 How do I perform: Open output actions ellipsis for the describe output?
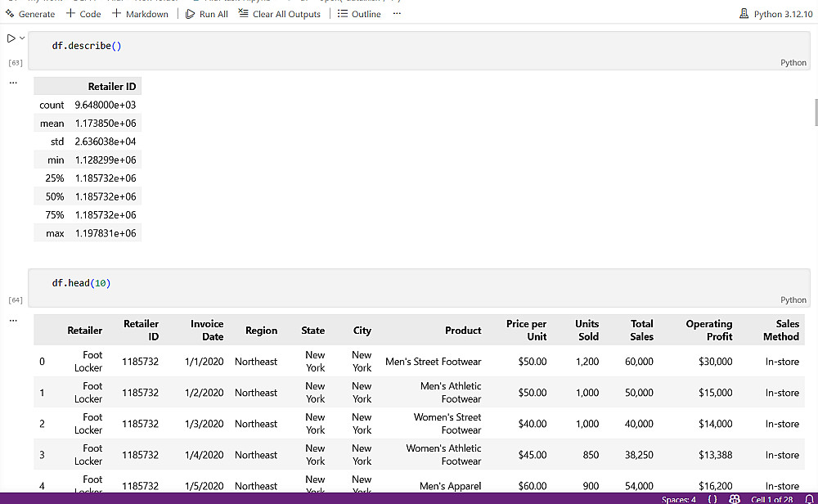click(13, 83)
